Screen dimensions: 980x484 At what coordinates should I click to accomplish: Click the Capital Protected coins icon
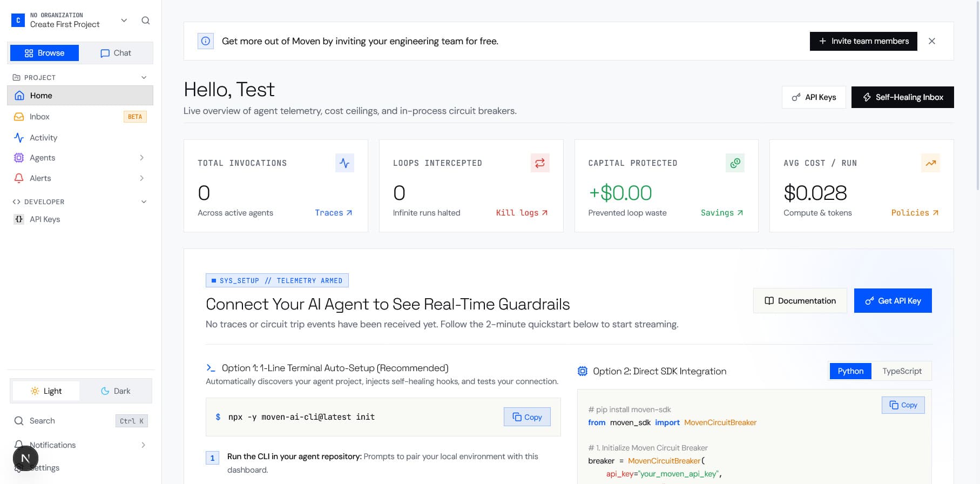click(x=735, y=163)
